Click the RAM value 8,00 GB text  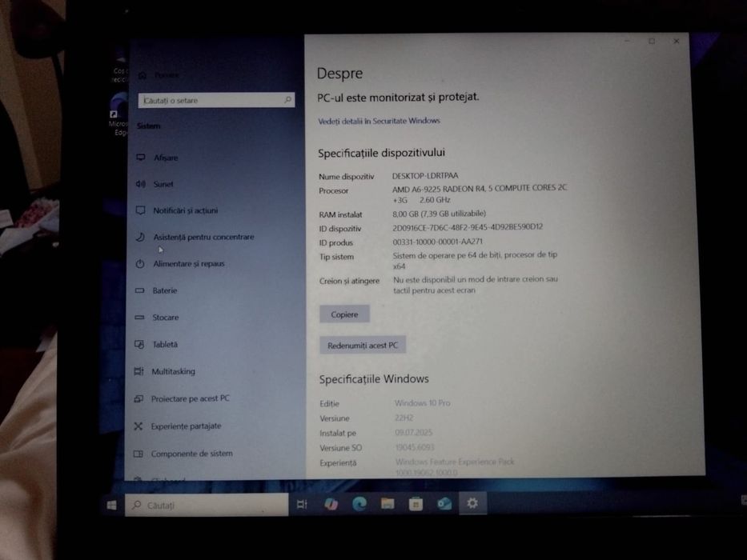(x=440, y=214)
